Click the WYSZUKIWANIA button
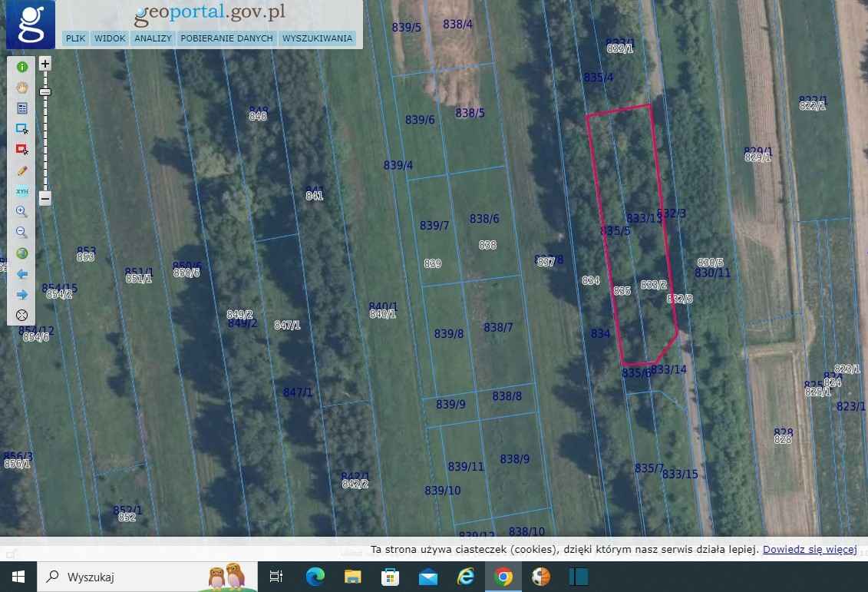This screenshot has height=592, width=868. point(318,38)
